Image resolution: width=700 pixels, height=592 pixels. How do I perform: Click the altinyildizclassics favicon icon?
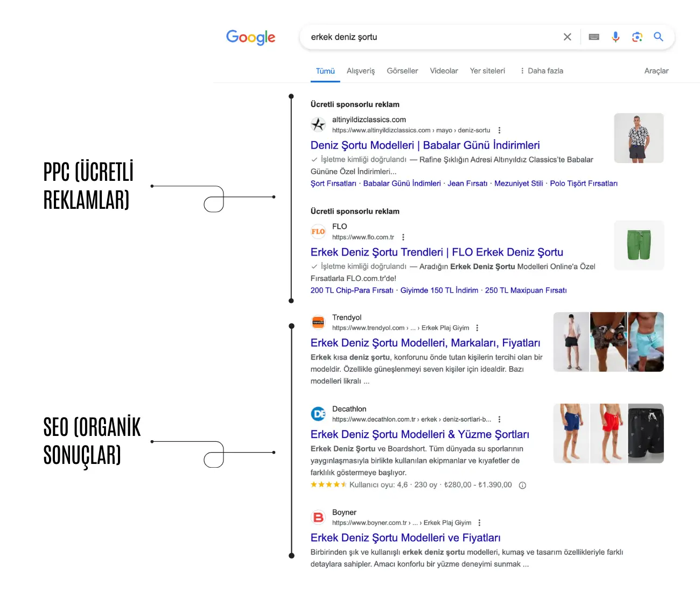318,124
